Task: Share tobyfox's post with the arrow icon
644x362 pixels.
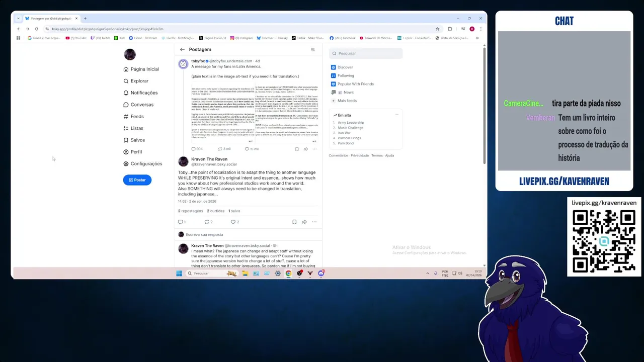Action: click(305, 149)
